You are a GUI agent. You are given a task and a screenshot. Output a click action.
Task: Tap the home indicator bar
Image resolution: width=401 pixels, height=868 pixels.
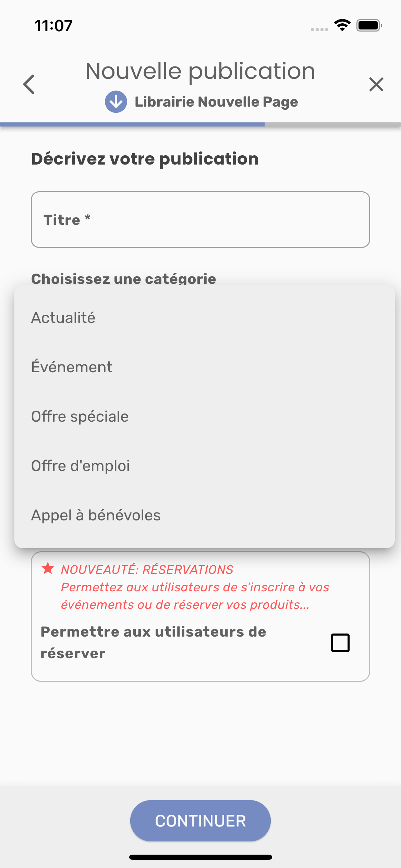(x=200, y=857)
